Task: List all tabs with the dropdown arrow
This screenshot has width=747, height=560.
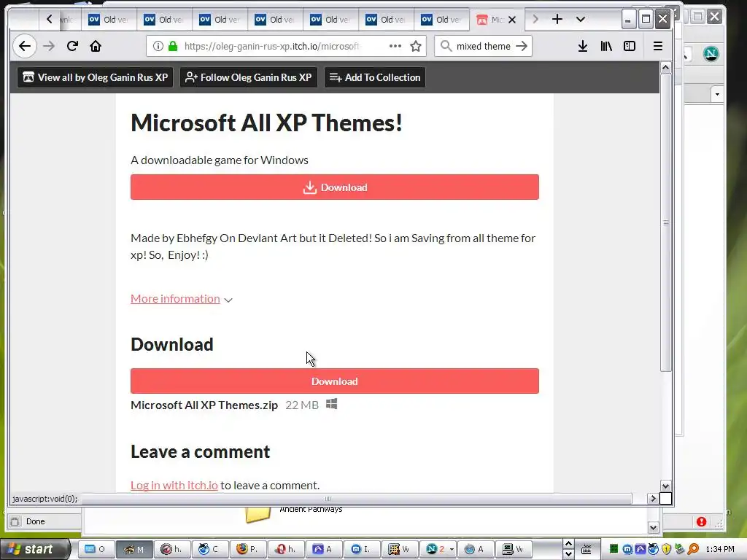Action: [x=580, y=20]
